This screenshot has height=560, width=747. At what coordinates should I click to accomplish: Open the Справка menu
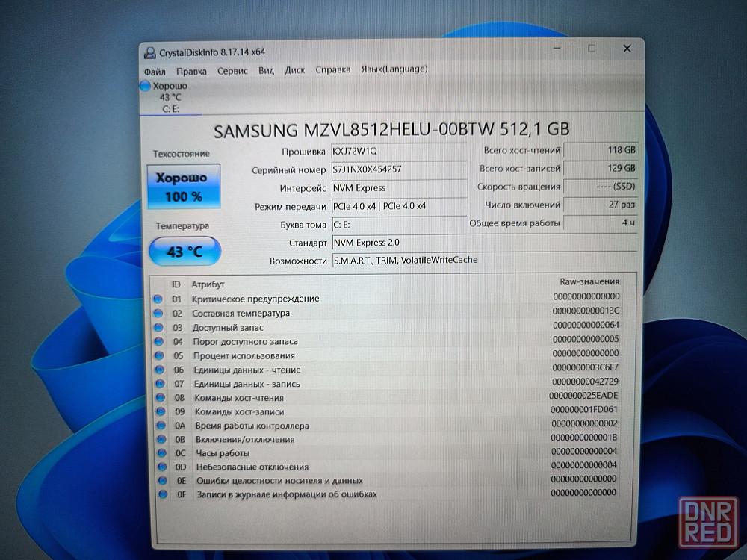click(x=333, y=69)
